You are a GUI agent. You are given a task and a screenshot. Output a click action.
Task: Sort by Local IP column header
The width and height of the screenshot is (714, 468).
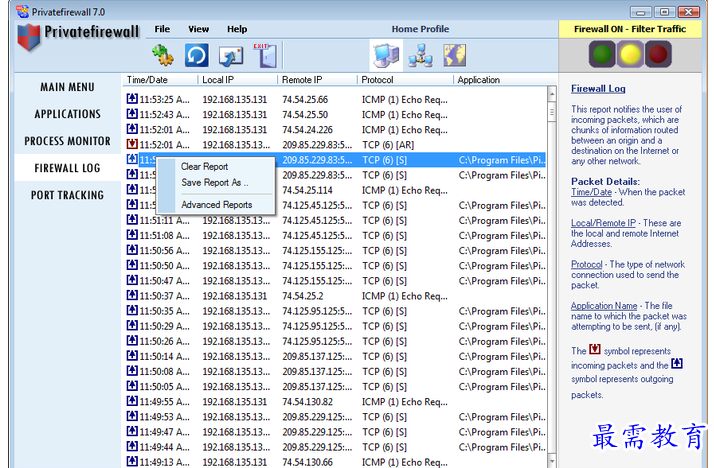tap(237, 80)
